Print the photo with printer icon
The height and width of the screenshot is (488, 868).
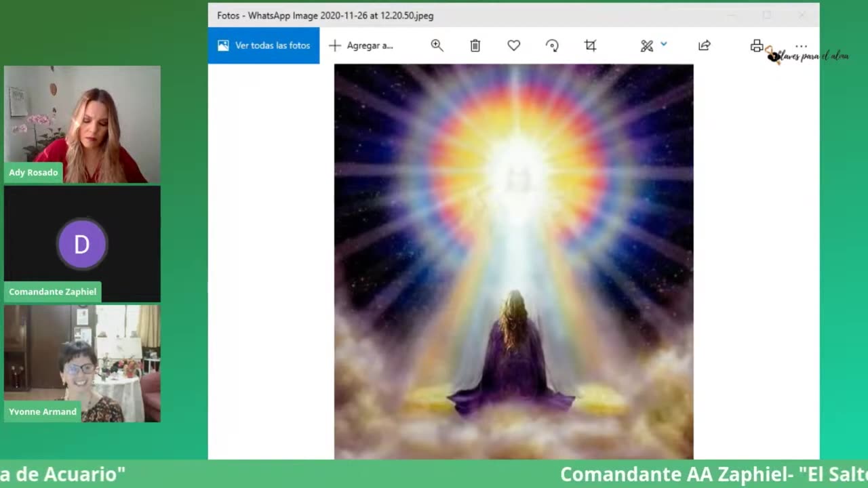pos(757,45)
